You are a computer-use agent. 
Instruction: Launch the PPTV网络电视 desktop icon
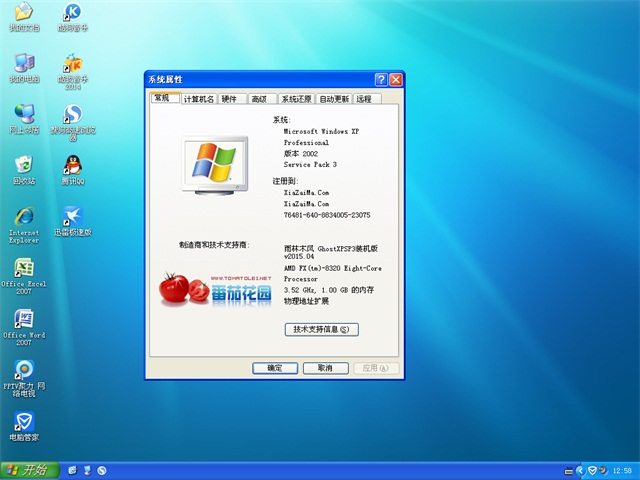click(x=22, y=371)
